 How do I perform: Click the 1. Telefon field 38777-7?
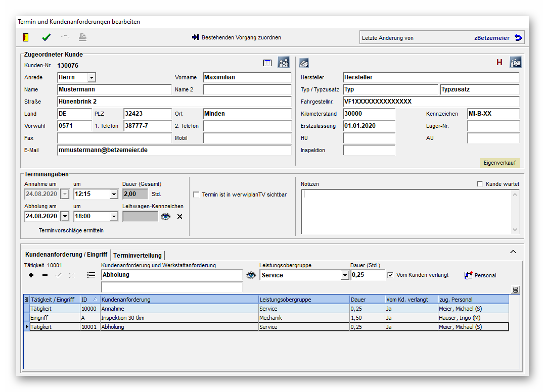tap(148, 126)
